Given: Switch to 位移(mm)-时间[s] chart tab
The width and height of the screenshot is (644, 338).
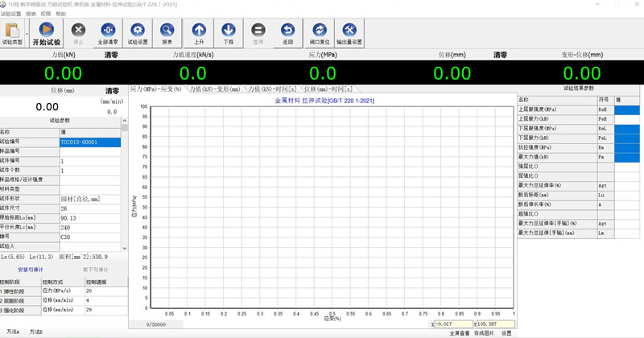Looking at the screenshot, I should tap(328, 89).
